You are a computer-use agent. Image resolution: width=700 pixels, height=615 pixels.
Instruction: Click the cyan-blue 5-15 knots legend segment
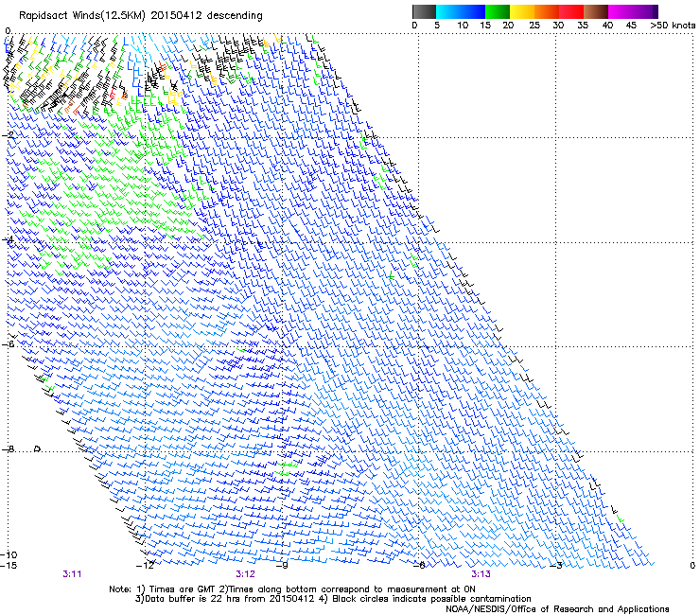tap(461, 11)
